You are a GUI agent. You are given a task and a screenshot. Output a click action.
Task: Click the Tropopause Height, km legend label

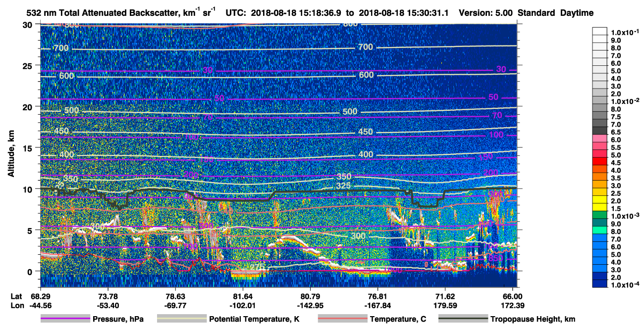click(x=533, y=320)
